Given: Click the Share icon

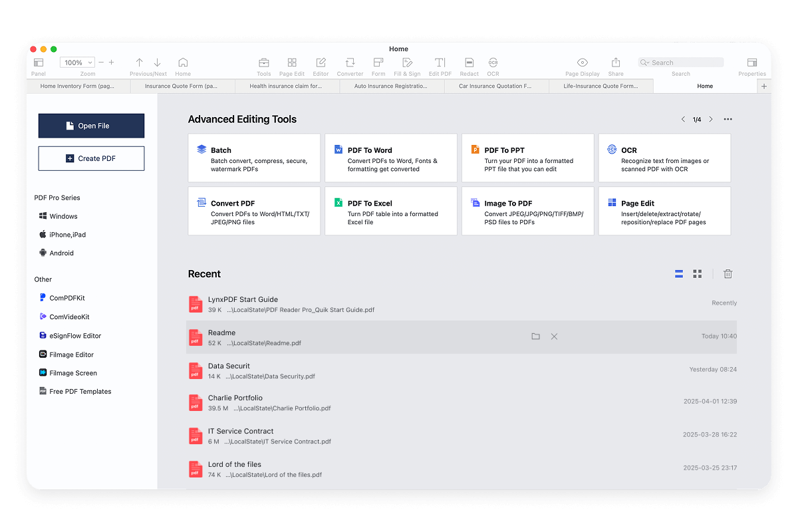Looking at the screenshot, I should [x=616, y=63].
